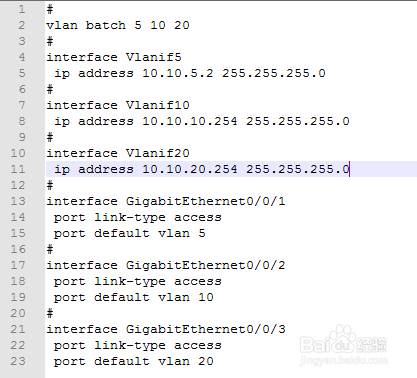Click IP address 10.10.5.2 text
417x378 pixels.
(x=178, y=73)
